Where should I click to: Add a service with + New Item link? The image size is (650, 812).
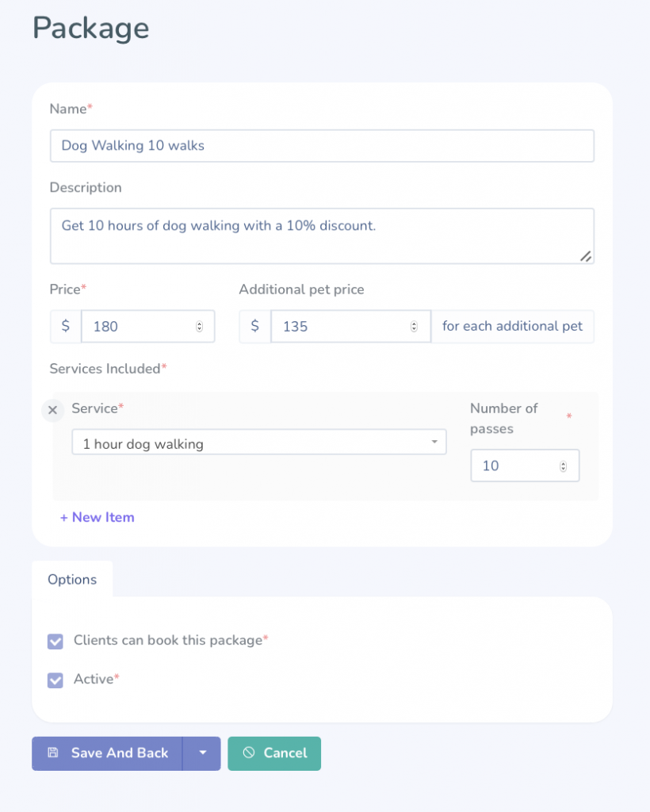point(97,517)
